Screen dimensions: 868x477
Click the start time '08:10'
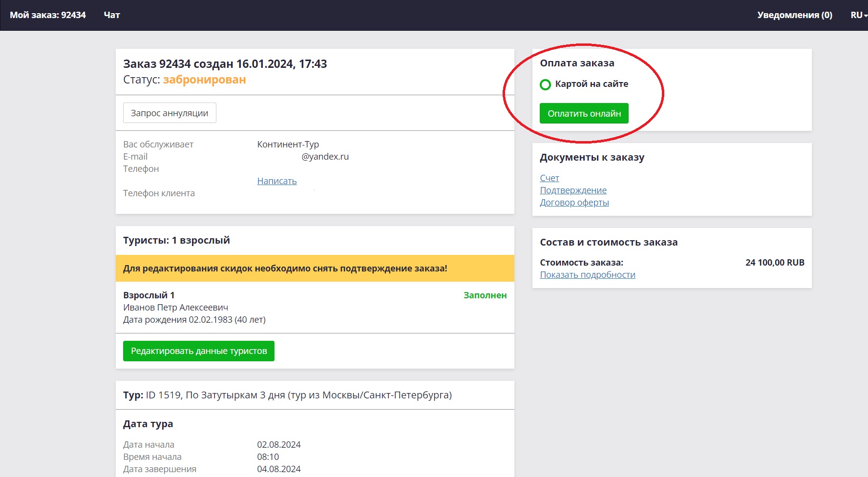[x=268, y=457]
